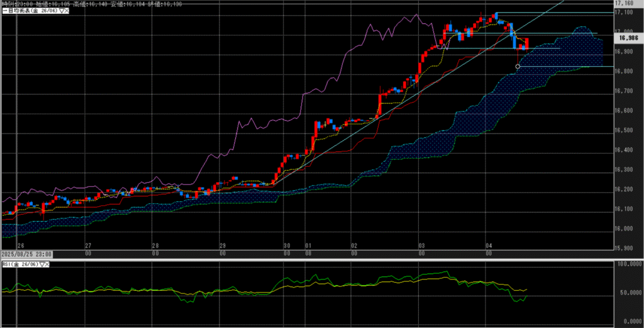This screenshot has height=328, width=644.
Task: Select the RSI(金 26/06) label text
Action: tap(21, 266)
